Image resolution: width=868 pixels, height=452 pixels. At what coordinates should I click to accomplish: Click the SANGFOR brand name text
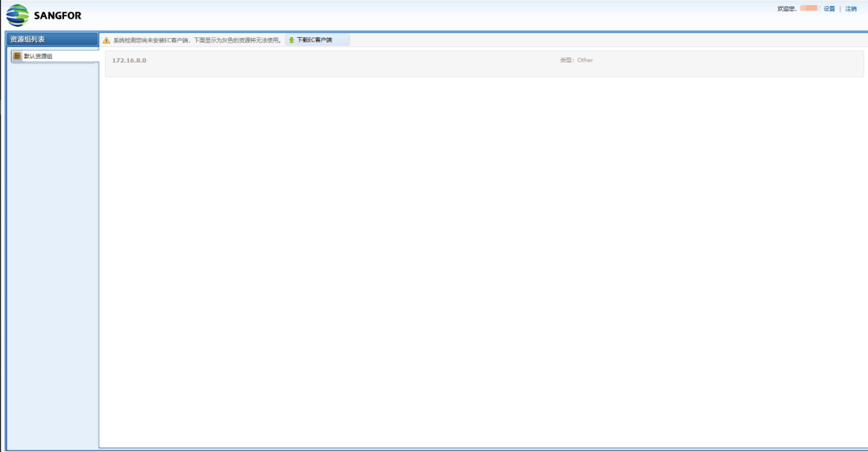pos(57,16)
